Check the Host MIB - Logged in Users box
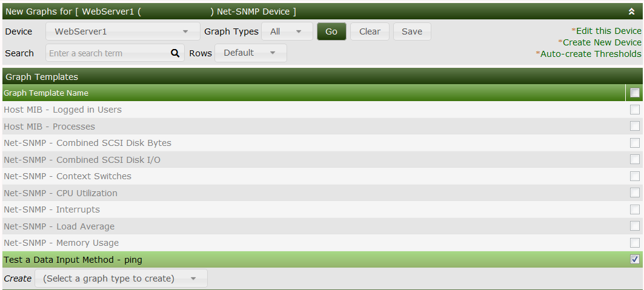 [635, 110]
